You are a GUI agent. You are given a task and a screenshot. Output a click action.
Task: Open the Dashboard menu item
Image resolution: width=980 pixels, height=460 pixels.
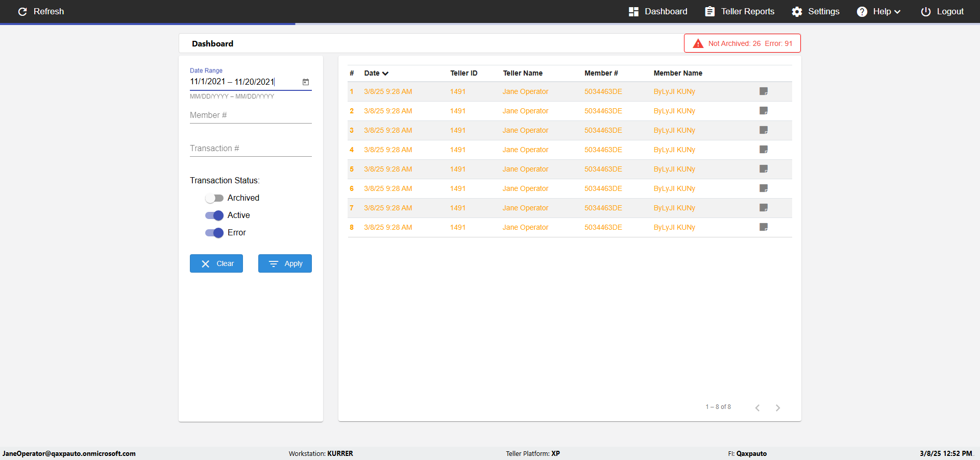(658, 11)
